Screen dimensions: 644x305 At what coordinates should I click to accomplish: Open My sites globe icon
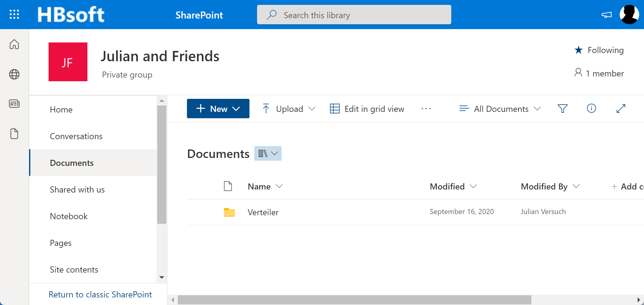14,74
